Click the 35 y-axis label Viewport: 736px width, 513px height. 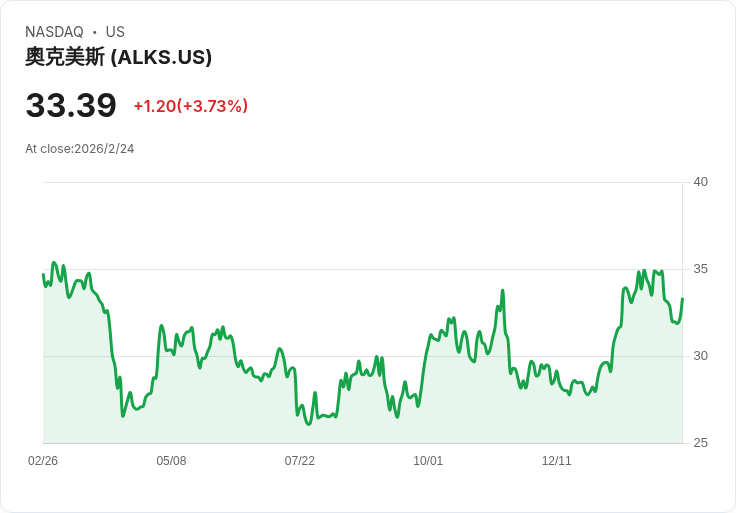[x=700, y=269]
